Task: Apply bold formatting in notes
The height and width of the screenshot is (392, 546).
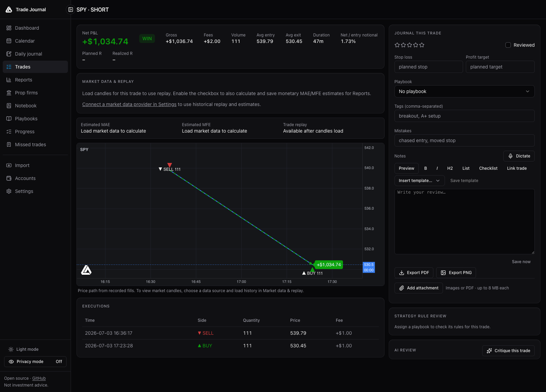Action: (426, 168)
